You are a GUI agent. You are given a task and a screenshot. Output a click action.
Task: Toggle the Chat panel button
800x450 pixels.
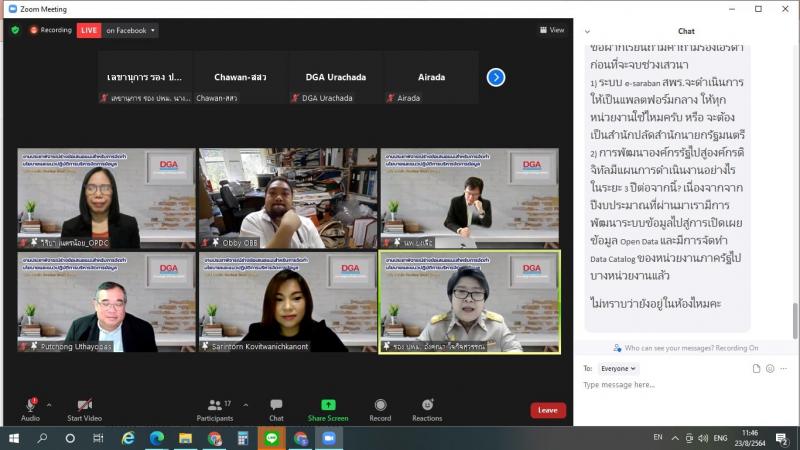tap(276, 410)
